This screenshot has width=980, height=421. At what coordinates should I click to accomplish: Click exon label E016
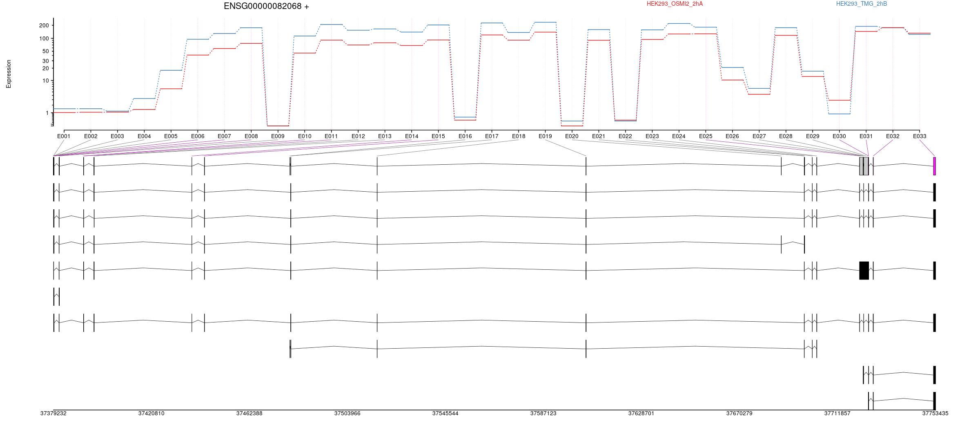pyautogui.click(x=465, y=136)
